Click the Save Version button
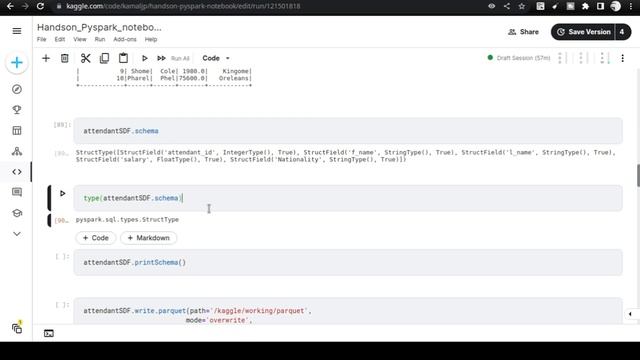 (583, 32)
